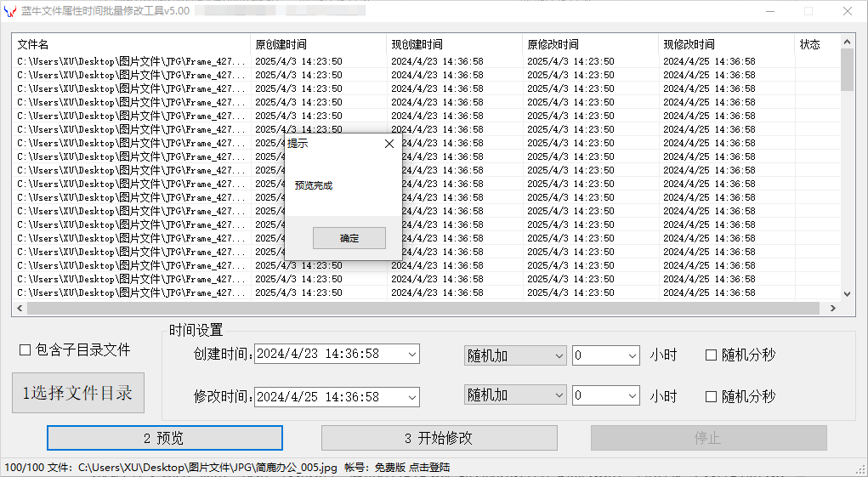Open the 创建时间 date dropdown arrow
Image resolution: width=868 pixels, height=477 pixels.
[411, 355]
